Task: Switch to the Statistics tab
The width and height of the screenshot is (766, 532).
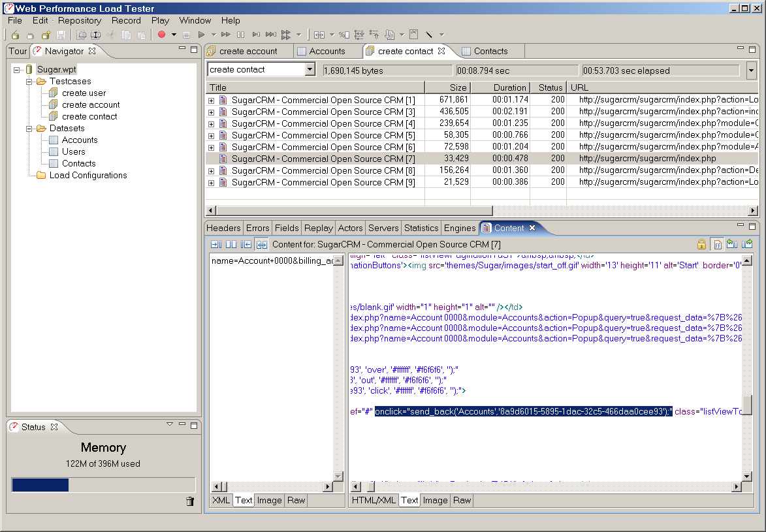Action: 421,228
